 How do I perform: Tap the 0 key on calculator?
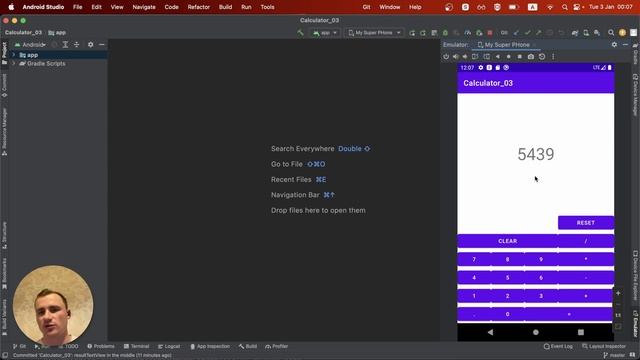tap(507, 314)
